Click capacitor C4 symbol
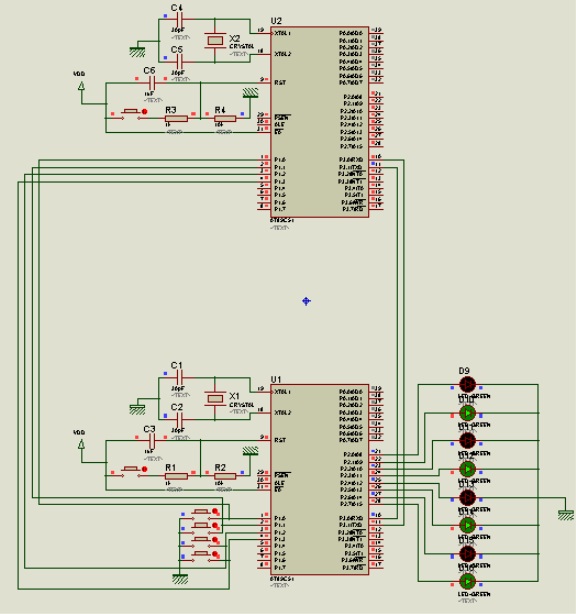The width and height of the screenshot is (576, 614). pos(179,19)
